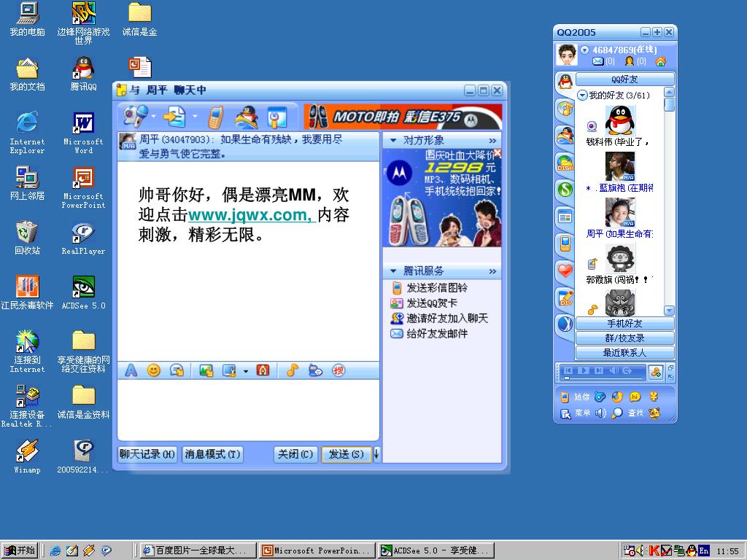The image size is (747, 560).
Task: Click the magic emoticon icon
Action: (x=177, y=370)
